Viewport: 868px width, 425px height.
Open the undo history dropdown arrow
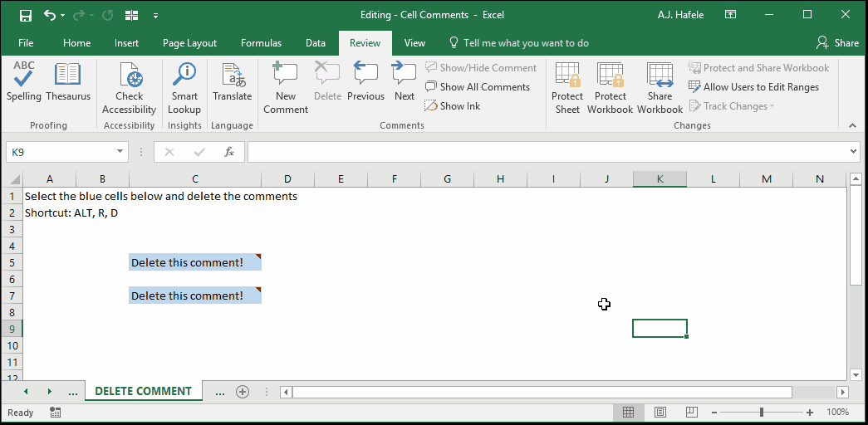pyautogui.click(x=62, y=16)
